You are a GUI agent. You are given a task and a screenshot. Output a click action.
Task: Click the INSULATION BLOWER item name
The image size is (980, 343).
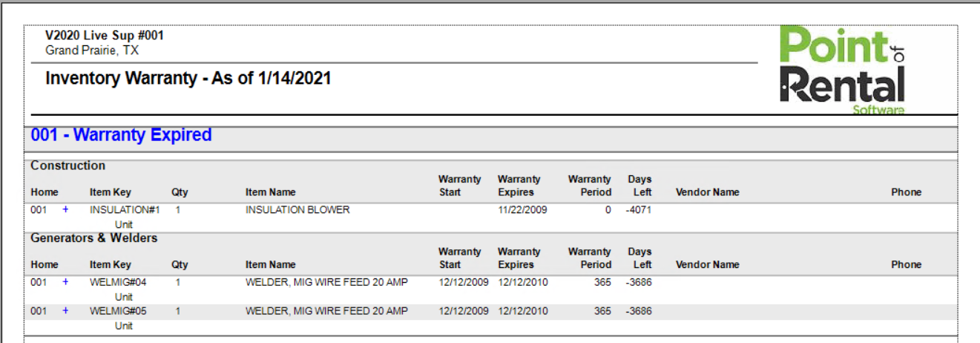click(x=297, y=210)
